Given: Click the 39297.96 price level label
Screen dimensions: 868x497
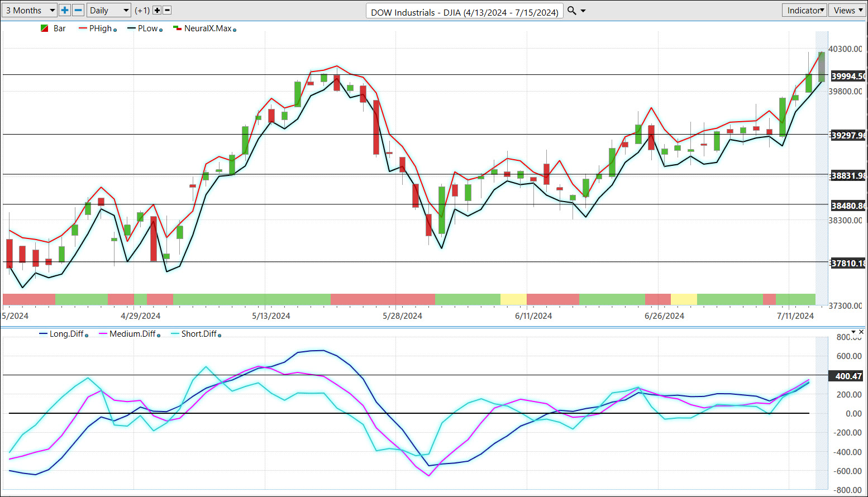Looking at the screenshot, I should (x=848, y=135).
